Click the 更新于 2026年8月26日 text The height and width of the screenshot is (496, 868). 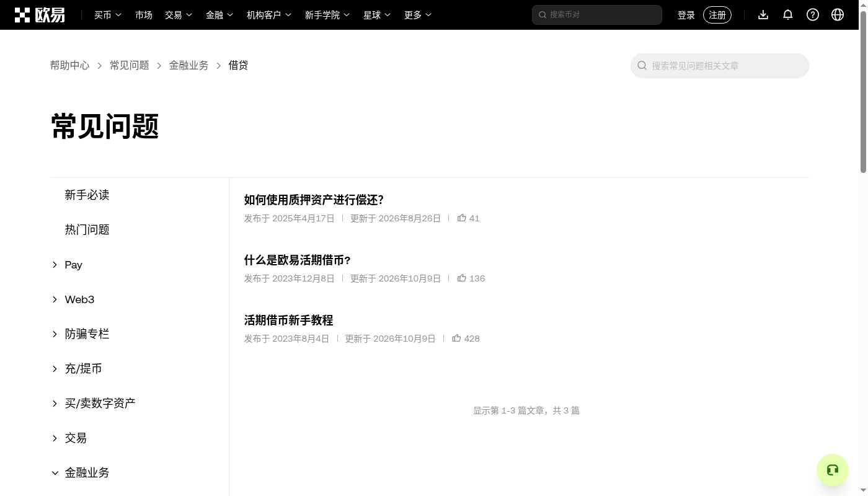tap(396, 218)
